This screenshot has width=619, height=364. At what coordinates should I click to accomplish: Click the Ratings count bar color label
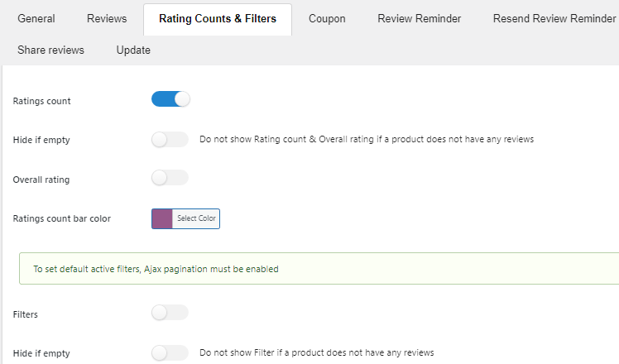(62, 218)
